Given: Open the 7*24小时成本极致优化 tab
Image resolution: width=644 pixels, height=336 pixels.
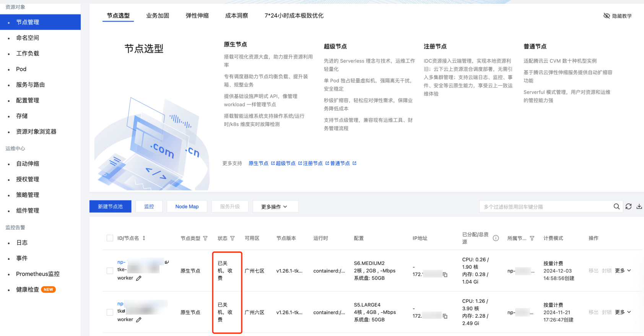Looking at the screenshot, I should (294, 16).
